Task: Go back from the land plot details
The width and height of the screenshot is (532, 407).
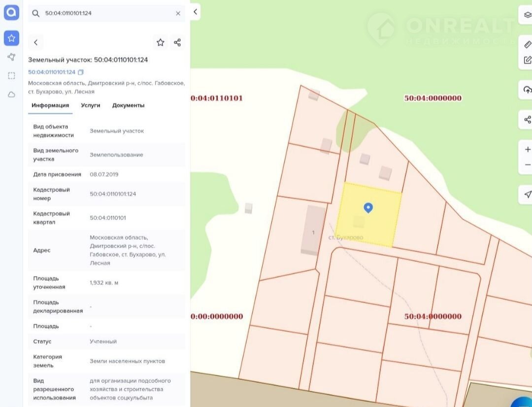Action: pos(36,42)
